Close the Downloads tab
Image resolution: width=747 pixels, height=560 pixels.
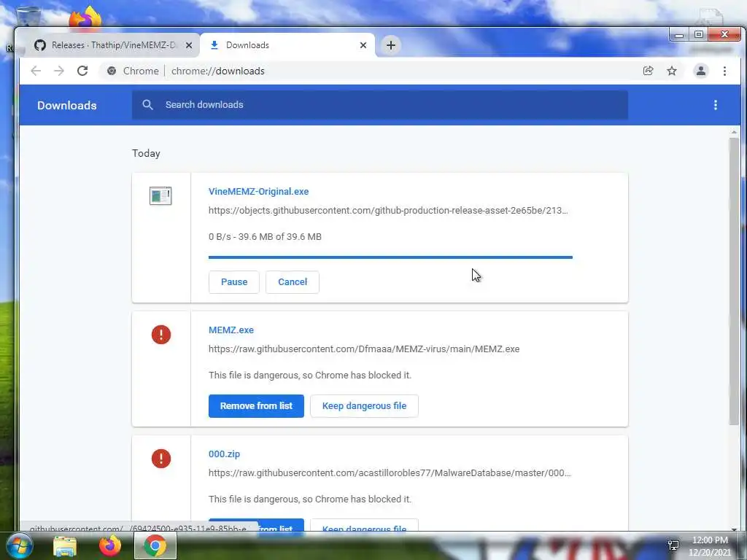tap(363, 45)
